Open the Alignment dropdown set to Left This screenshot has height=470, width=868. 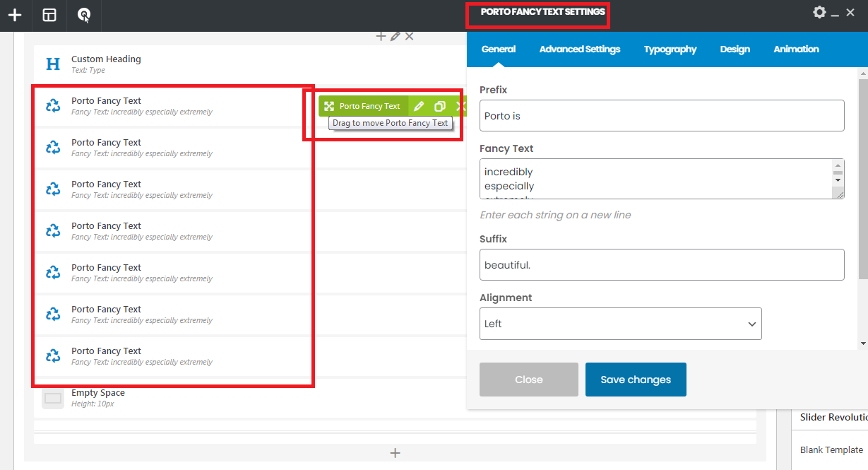pos(620,324)
